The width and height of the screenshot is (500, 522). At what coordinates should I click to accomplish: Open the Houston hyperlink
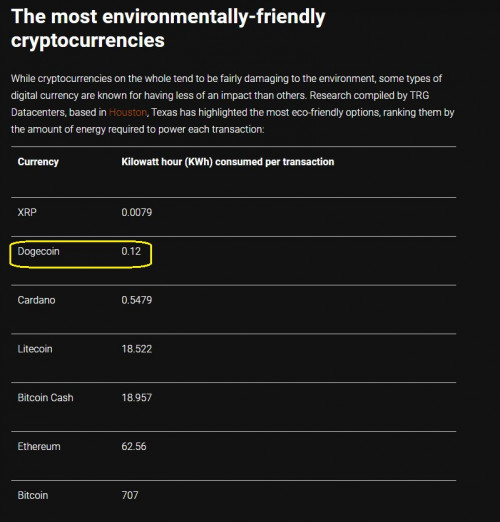(128, 112)
